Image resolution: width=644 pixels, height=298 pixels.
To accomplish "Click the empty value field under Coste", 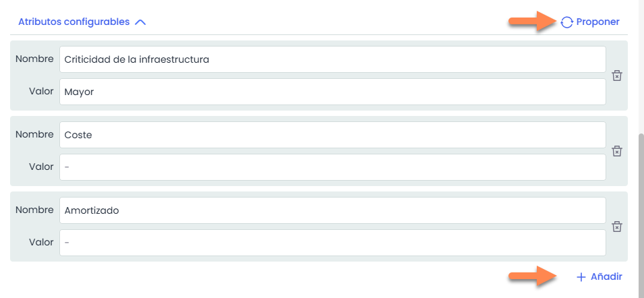I will [332, 167].
